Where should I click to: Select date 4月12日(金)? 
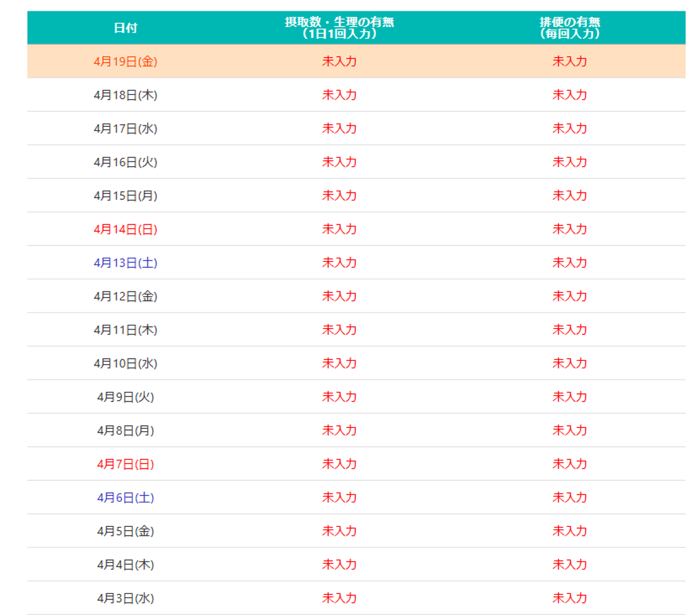pos(125,296)
